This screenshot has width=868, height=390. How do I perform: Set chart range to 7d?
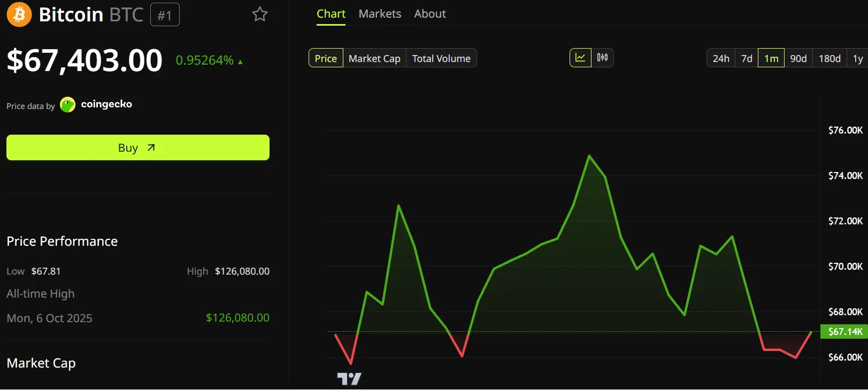pos(747,58)
